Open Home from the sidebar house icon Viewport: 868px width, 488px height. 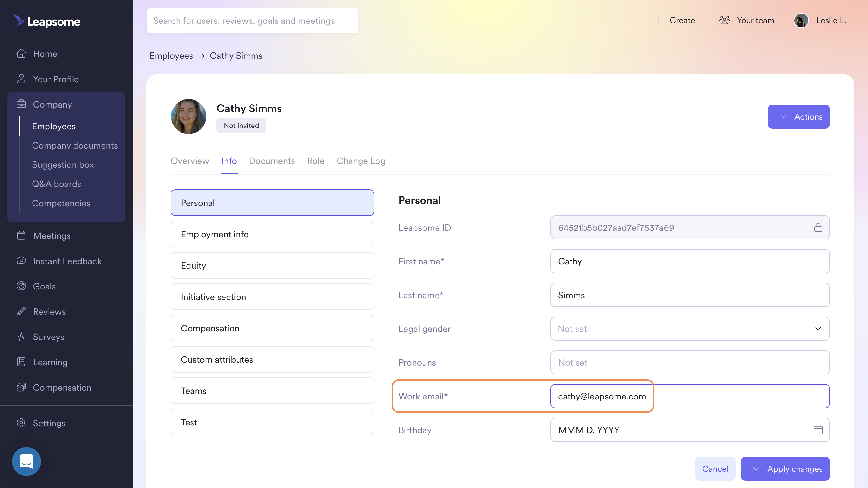click(21, 54)
